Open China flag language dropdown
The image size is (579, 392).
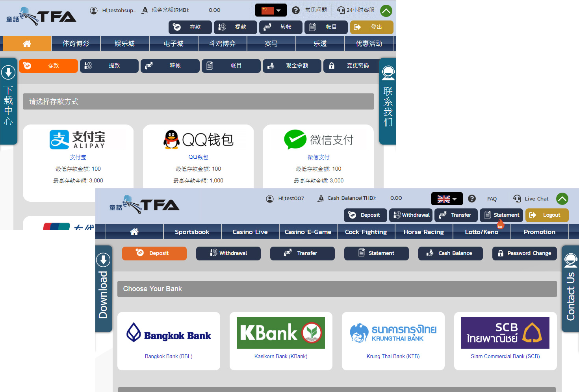click(271, 10)
